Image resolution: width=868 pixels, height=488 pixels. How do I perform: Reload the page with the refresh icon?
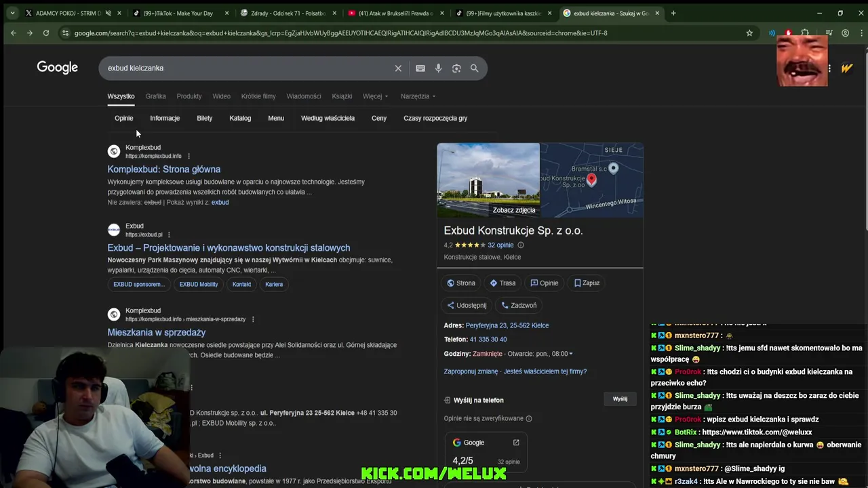pos(46,33)
